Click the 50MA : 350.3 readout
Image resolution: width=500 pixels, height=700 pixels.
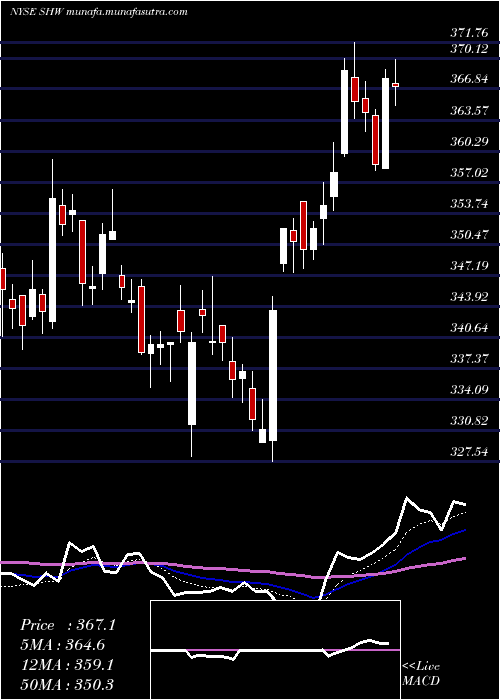click(67, 685)
